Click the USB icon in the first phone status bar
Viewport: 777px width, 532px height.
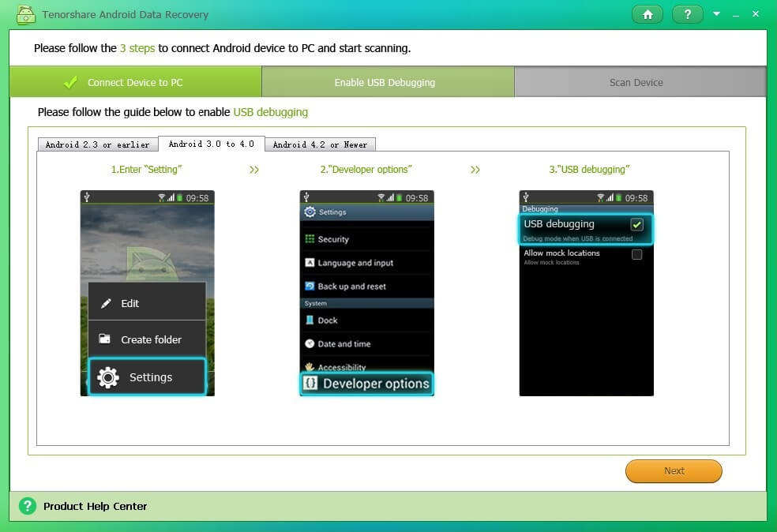pyautogui.click(x=87, y=197)
